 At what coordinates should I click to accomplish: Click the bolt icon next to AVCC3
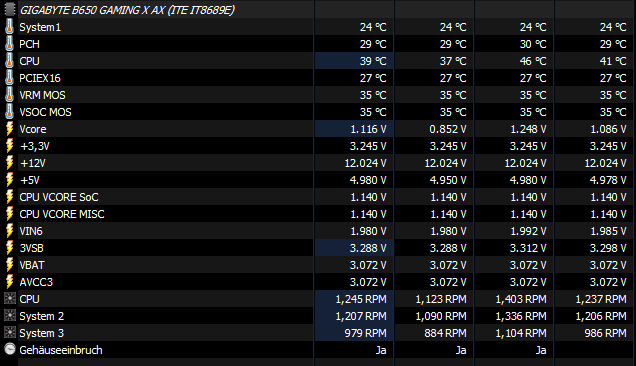pos(9,282)
